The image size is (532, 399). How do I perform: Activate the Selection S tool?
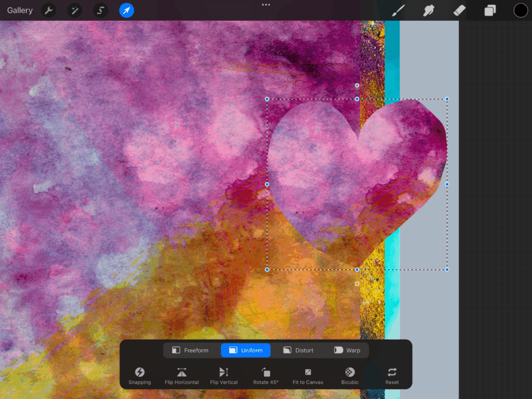pos(101,10)
